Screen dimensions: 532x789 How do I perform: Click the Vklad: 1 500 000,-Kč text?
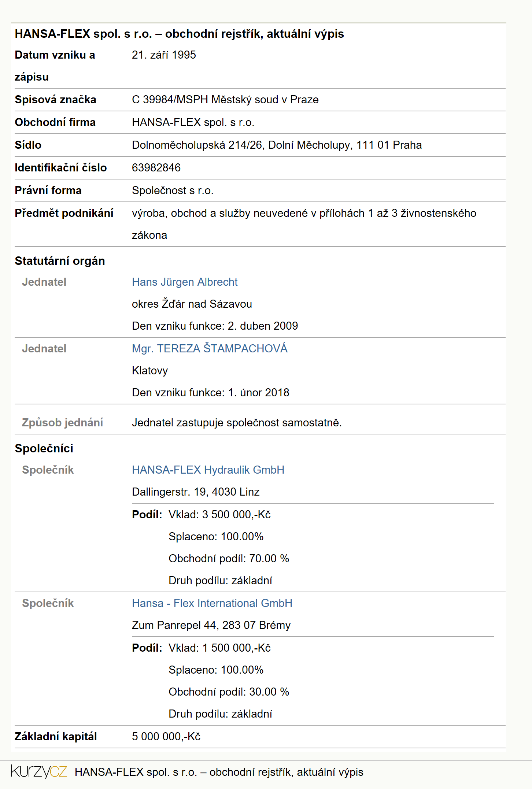tap(219, 648)
